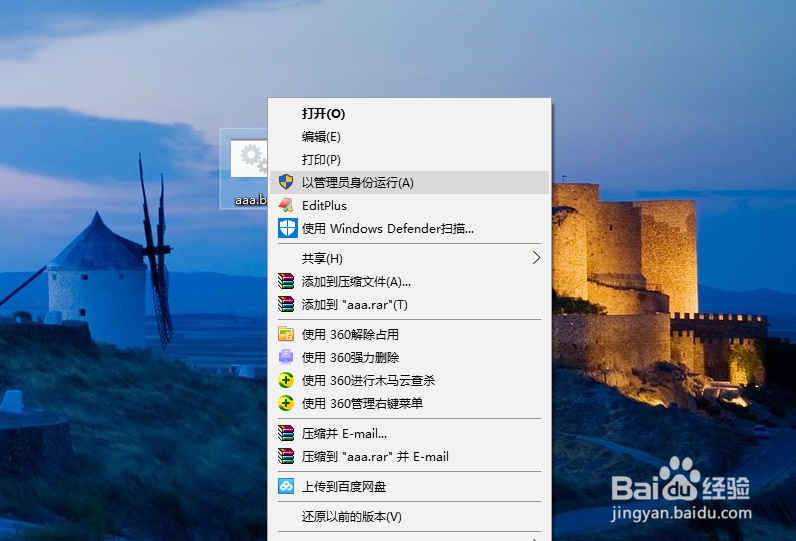Click the WinRAR icon beside 添加到压缩文件(A)...

click(286, 281)
